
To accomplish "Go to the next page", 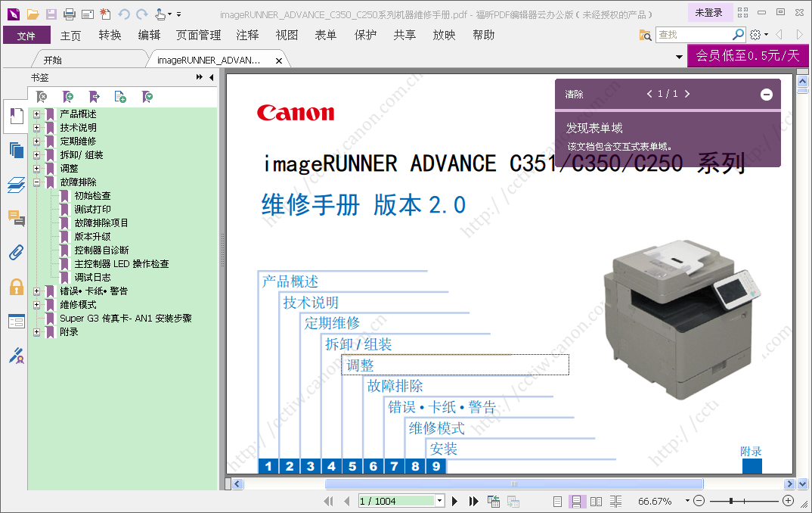I will point(454,501).
